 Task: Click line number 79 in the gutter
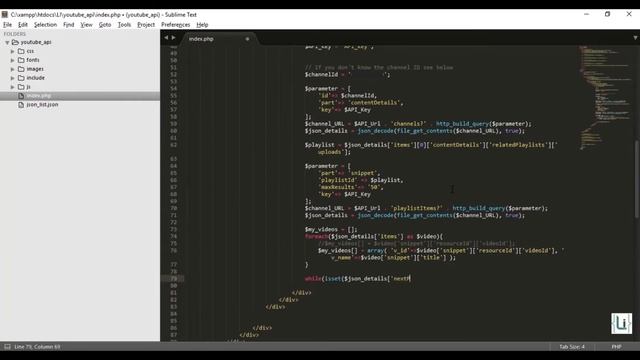[x=174, y=279]
